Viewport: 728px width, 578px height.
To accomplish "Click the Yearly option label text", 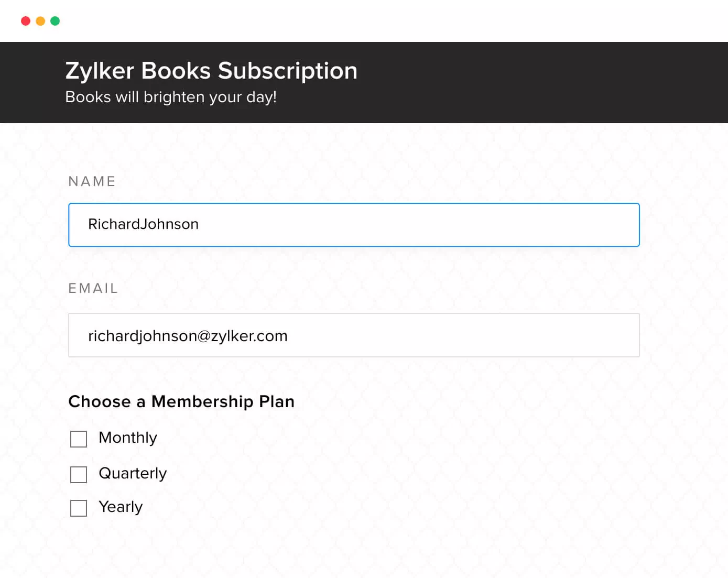I will tap(121, 507).
